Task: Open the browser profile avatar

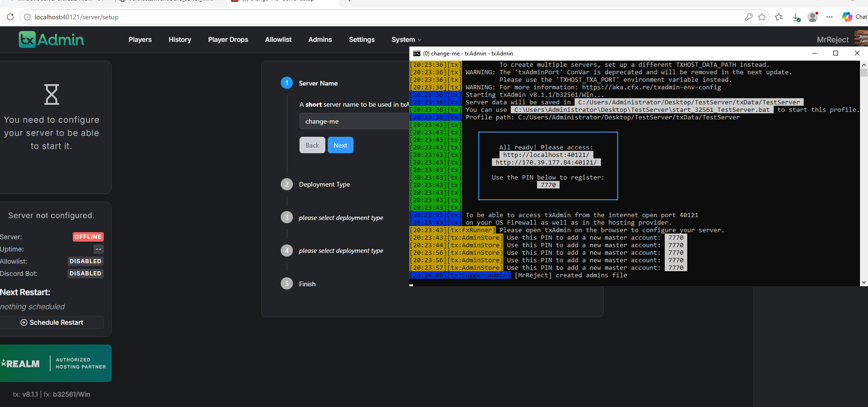Action: [813, 17]
